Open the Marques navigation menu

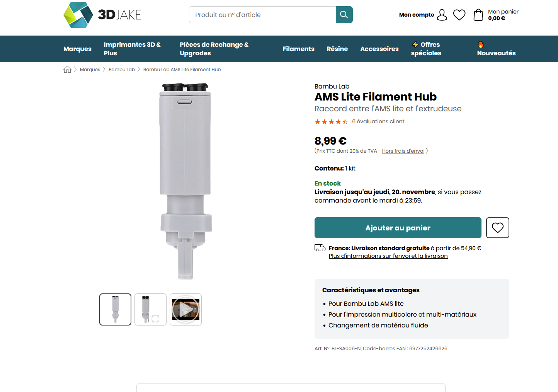coord(77,49)
